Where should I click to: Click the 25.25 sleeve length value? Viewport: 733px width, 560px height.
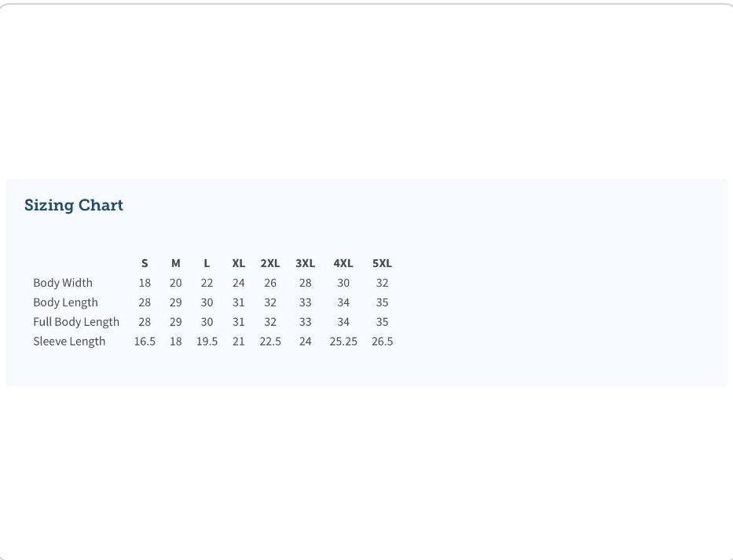343,342
